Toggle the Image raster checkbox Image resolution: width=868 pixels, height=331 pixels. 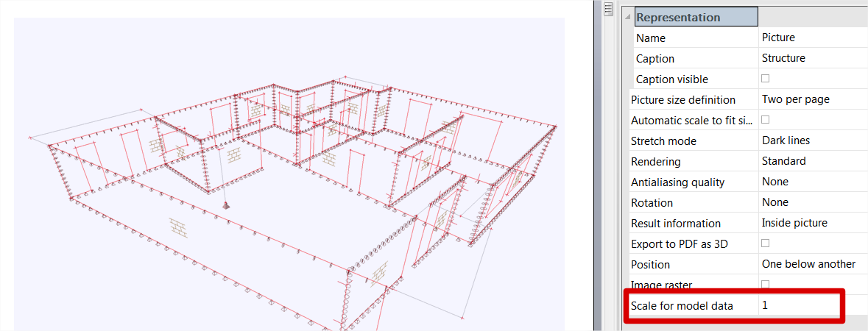[765, 284]
